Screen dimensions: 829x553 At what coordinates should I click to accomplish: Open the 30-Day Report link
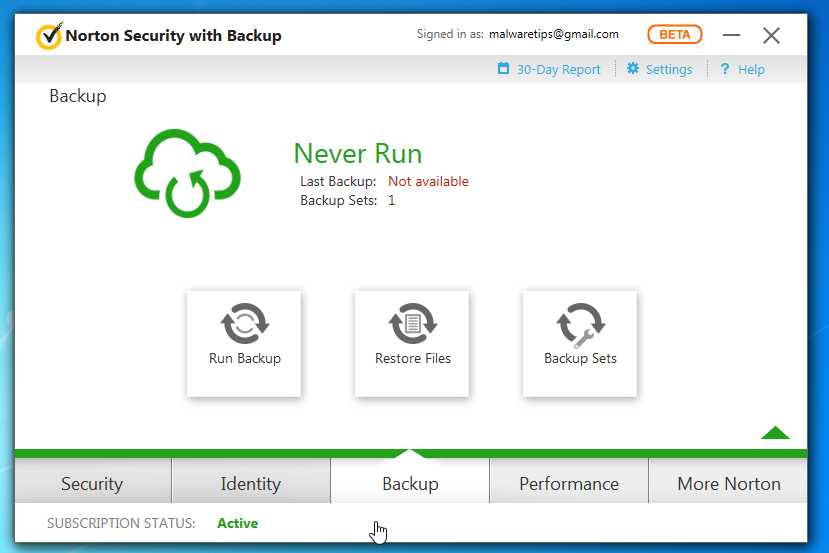point(559,70)
